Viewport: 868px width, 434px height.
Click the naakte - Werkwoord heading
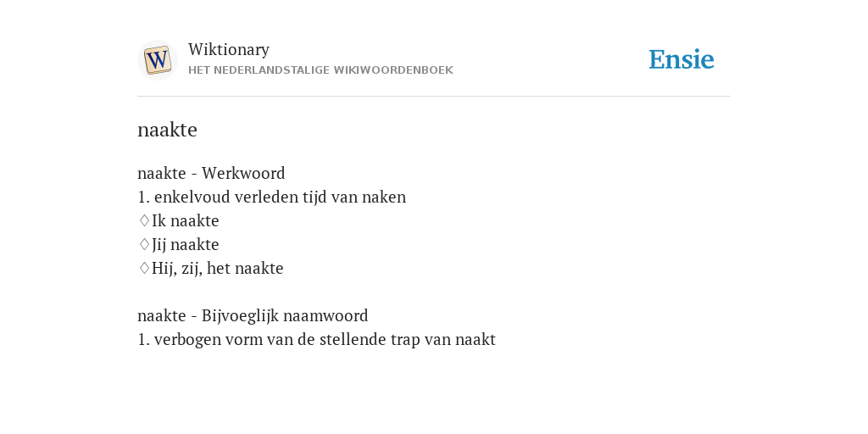point(211,173)
